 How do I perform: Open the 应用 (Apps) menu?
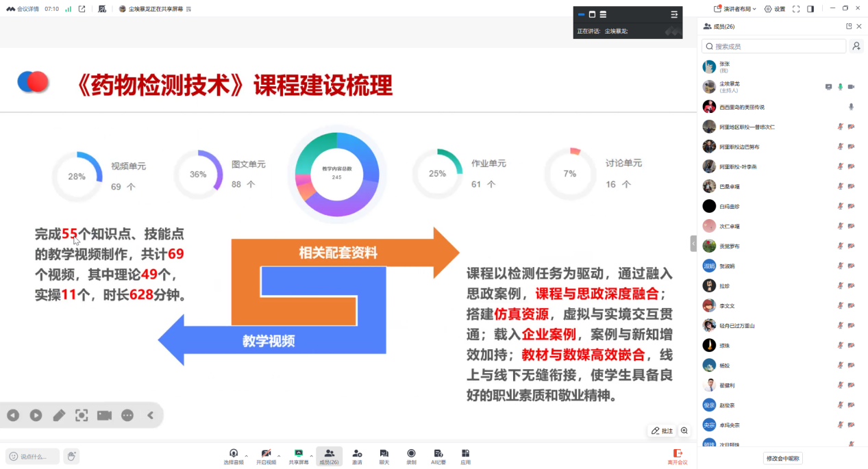tap(465, 456)
